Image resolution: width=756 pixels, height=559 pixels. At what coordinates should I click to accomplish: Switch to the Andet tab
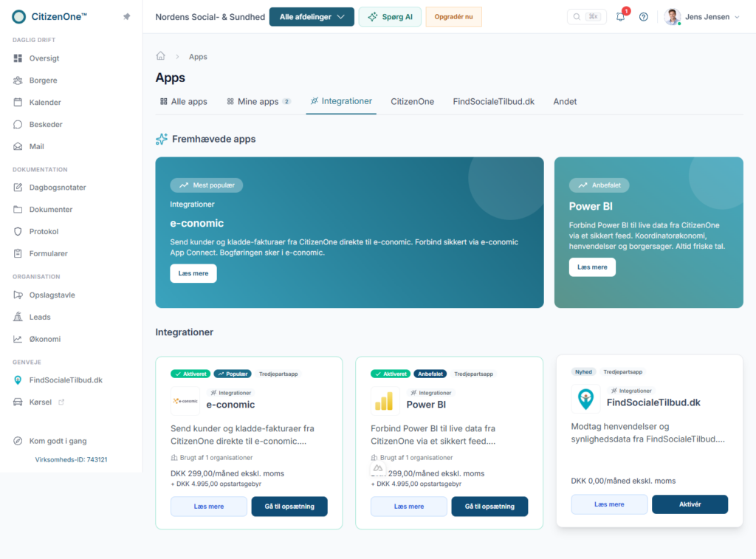click(565, 102)
